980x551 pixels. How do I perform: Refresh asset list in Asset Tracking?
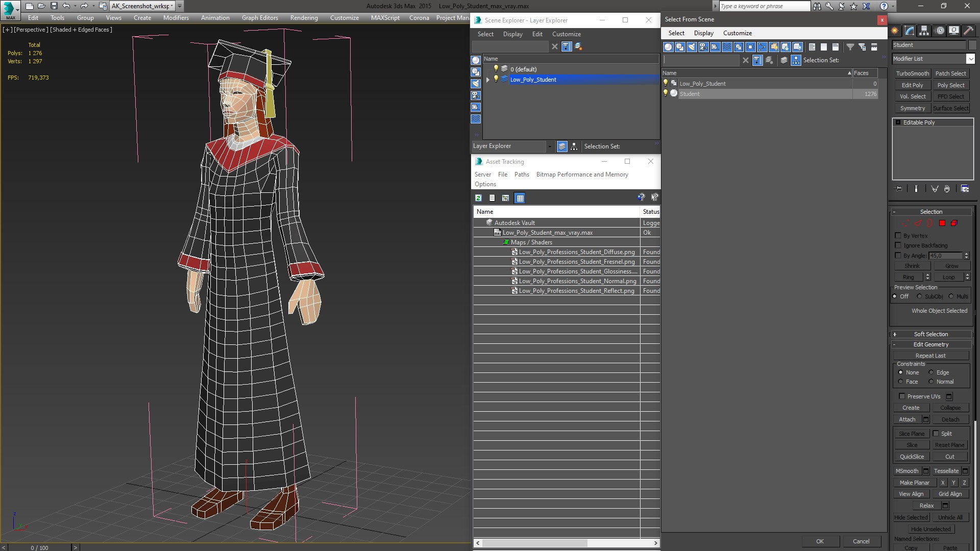[478, 198]
